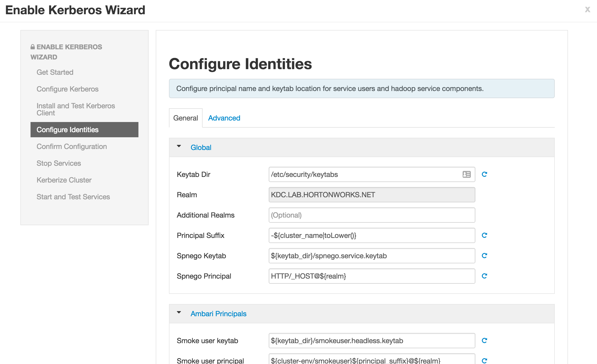597x364 pixels.
Task: Click inside the Principal Suffix text field
Action: click(372, 235)
